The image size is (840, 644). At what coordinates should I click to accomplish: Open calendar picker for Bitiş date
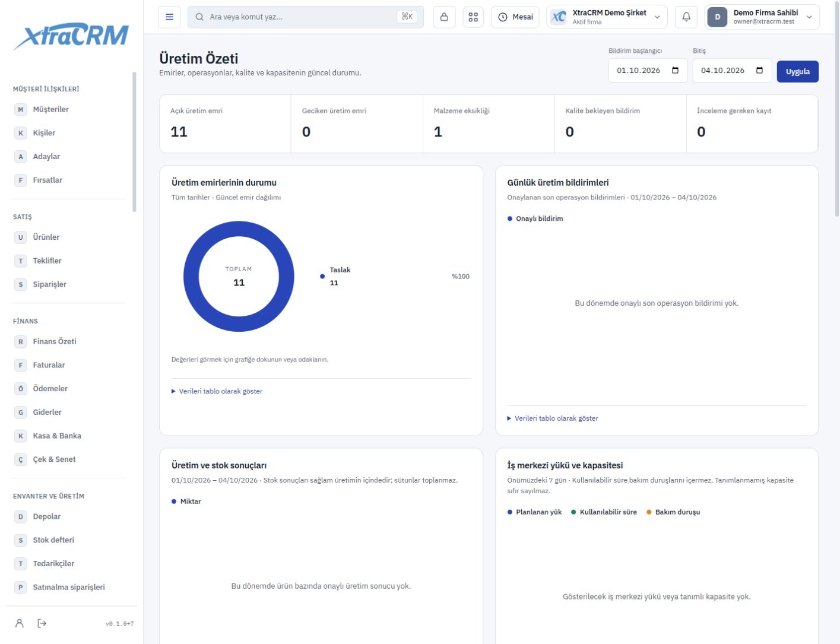[x=759, y=71]
